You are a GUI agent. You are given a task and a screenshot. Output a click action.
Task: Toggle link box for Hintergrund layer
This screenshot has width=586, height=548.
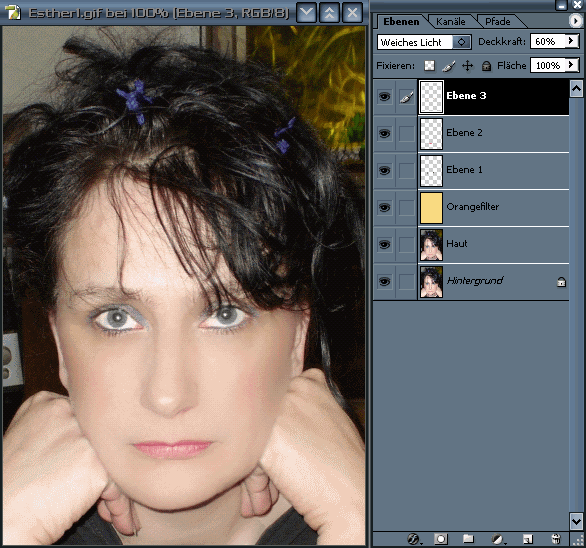(407, 281)
